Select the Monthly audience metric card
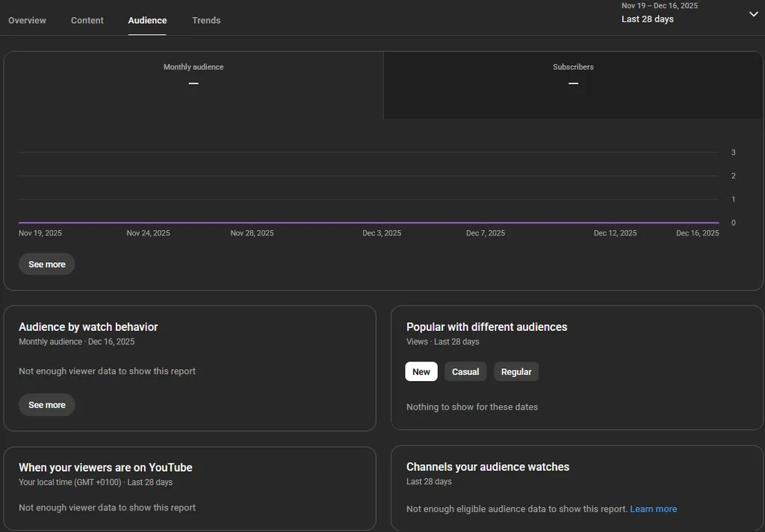 (193, 75)
